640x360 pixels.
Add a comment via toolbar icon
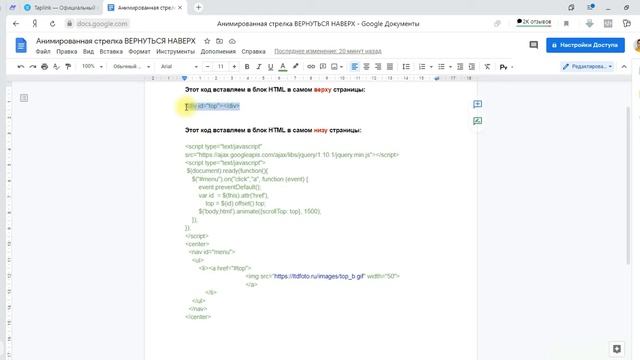[x=323, y=67]
